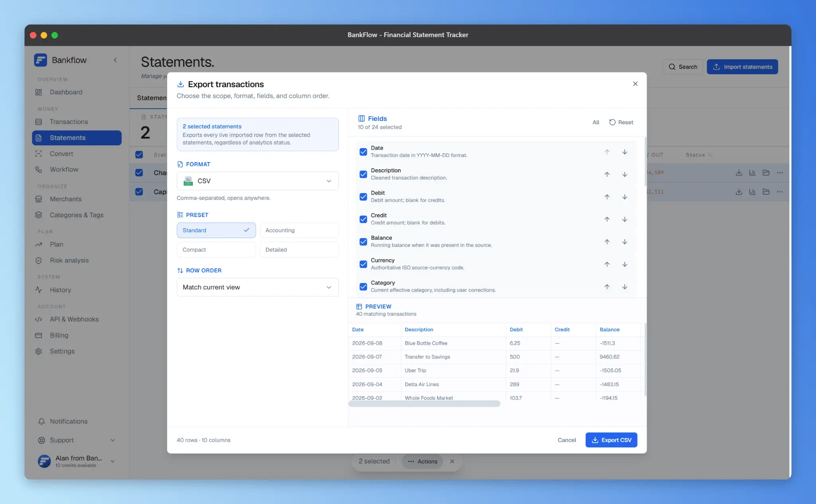Open analytics chart for second statement row
Image resolution: width=816 pixels, height=504 pixels.
[x=752, y=192]
